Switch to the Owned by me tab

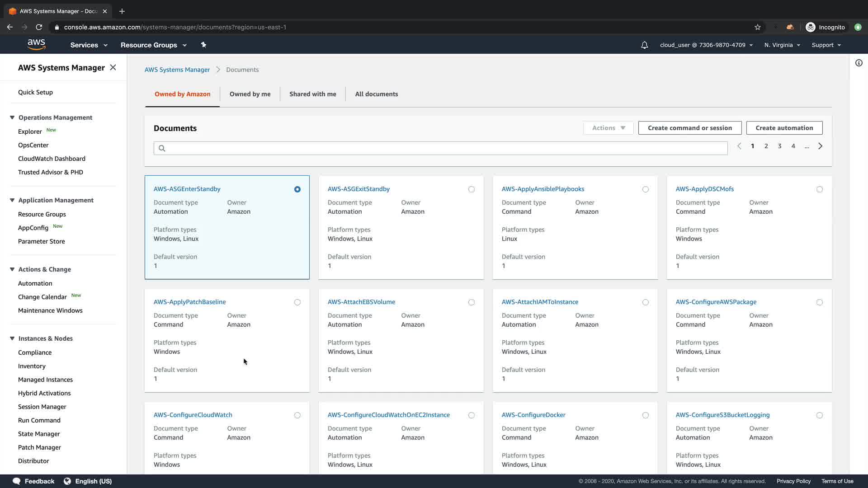coord(250,94)
